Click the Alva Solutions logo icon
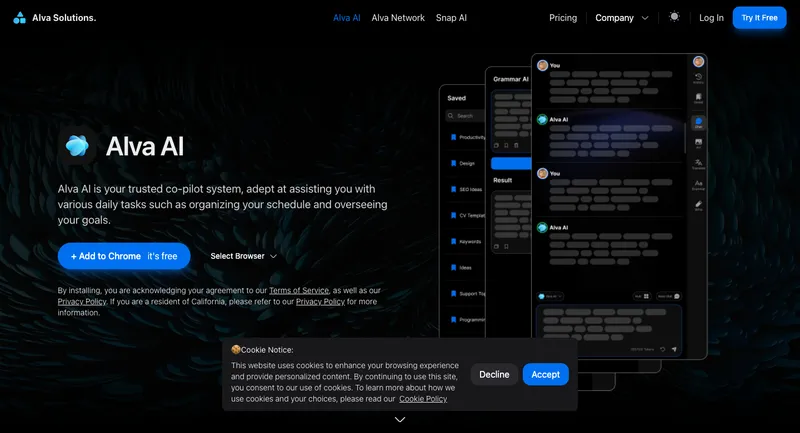This screenshot has width=800, height=433. (x=19, y=18)
